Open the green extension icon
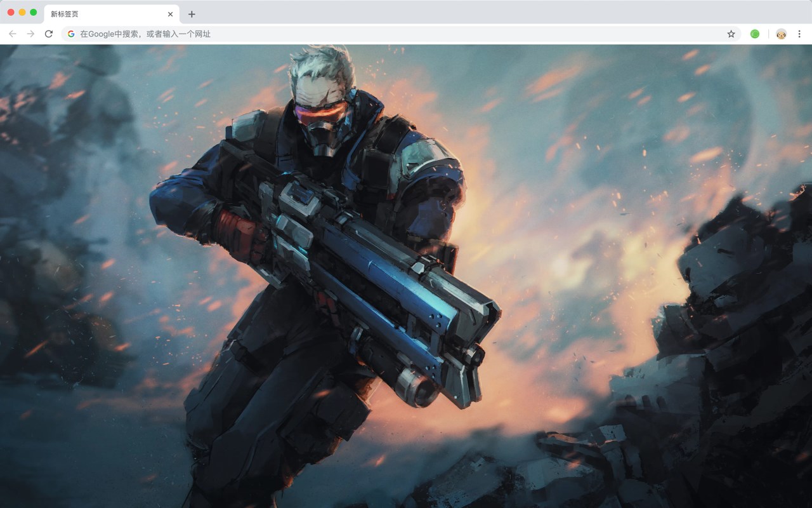 coord(755,34)
